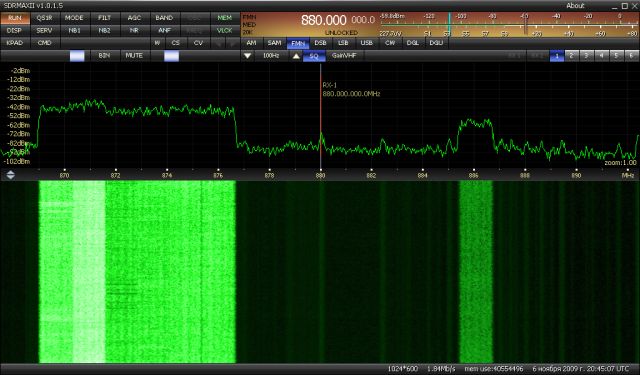The image size is (640, 375).
Task: Click the volume slider handle left of BIN
Action: click(x=77, y=56)
